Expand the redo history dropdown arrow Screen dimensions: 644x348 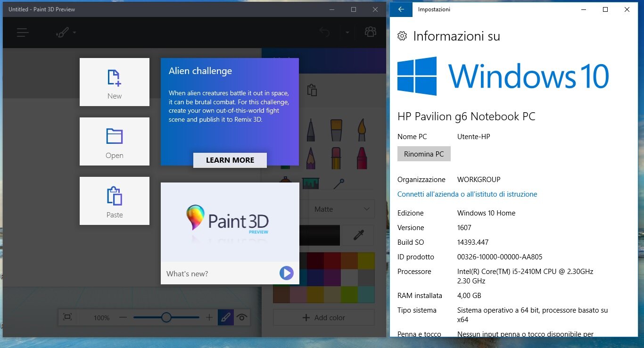pos(347,32)
